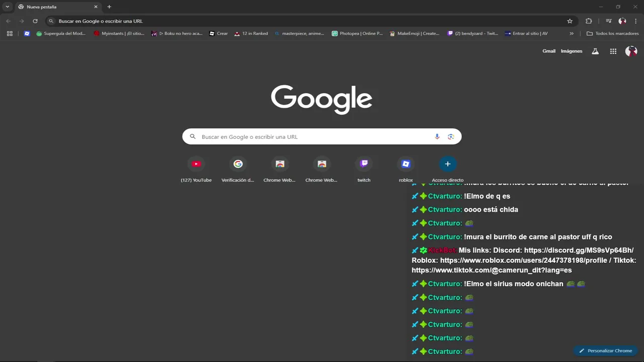Click chat message "!Elmo de q es"
Image resolution: width=644 pixels, height=362 pixels.
[x=488, y=196]
